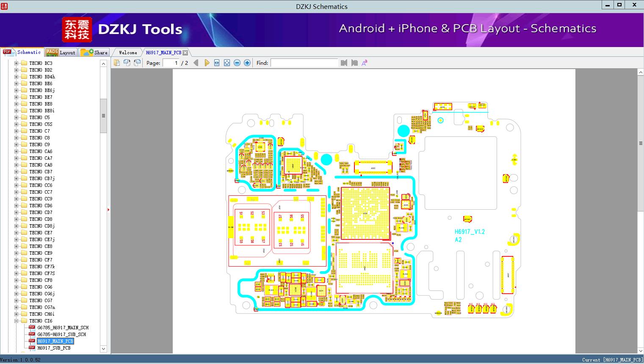This screenshot has width=644, height=364.
Task: Go to the previous page arrow
Action: pos(196,63)
